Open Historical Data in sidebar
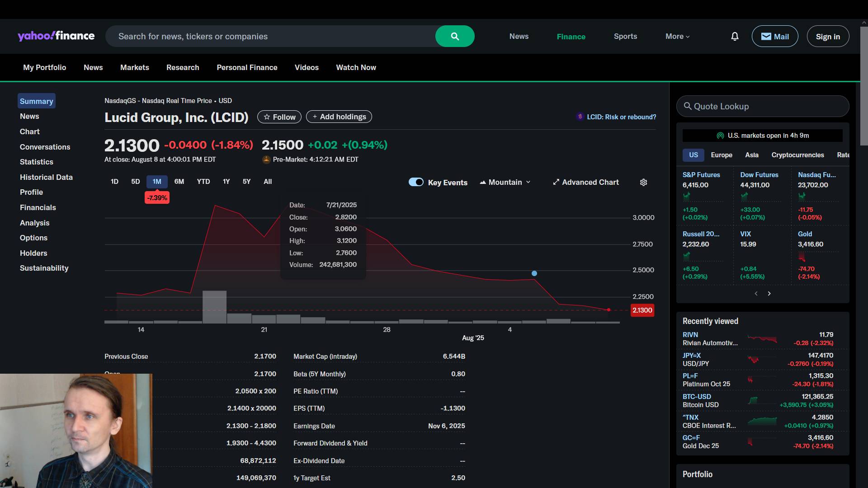The image size is (868, 488). [x=46, y=177]
